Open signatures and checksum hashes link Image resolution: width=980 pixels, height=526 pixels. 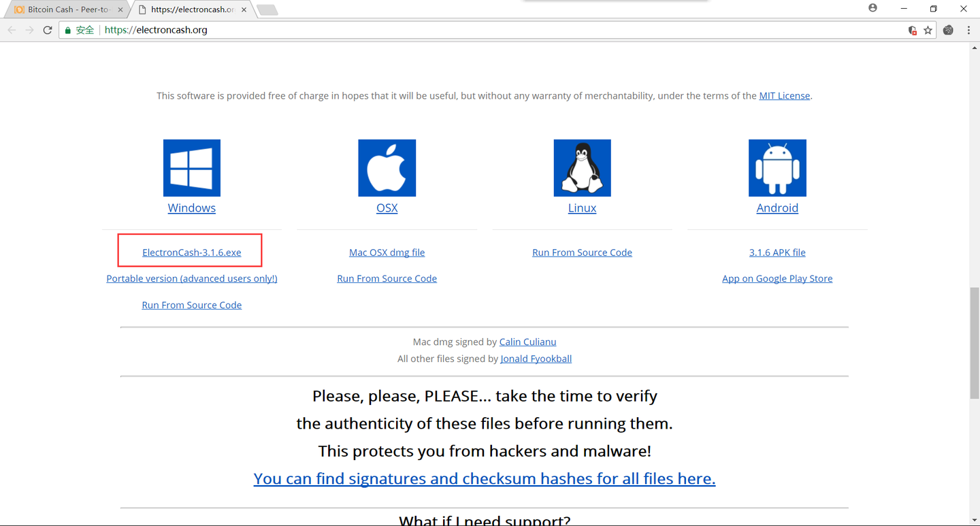point(485,479)
